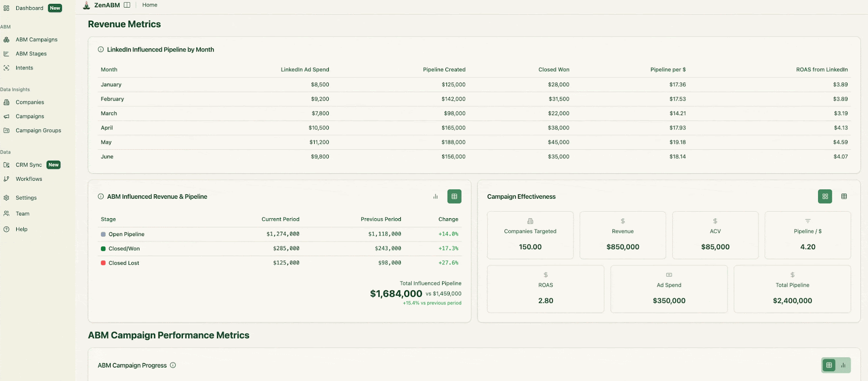The width and height of the screenshot is (868, 381).
Task: Click the "LinkedIn Ad Spend" column header
Action: [305, 69]
